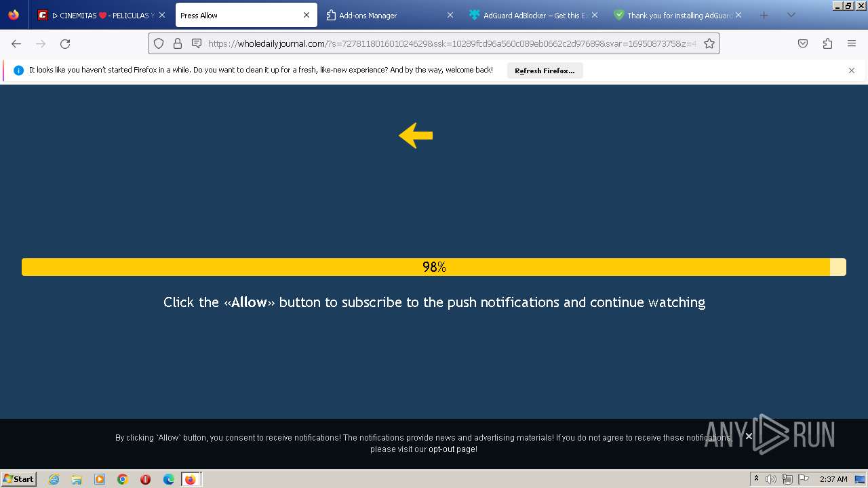
Task: Open the Windows Start menu
Action: pyautogui.click(x=19, y=479)
